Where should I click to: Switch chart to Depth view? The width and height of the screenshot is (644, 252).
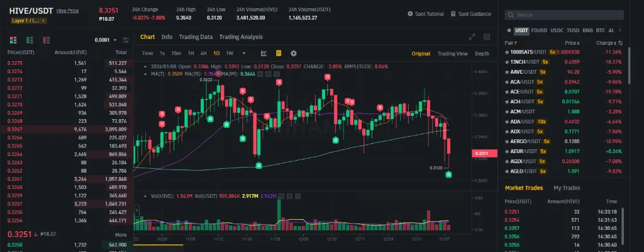(x=482, y=54)
